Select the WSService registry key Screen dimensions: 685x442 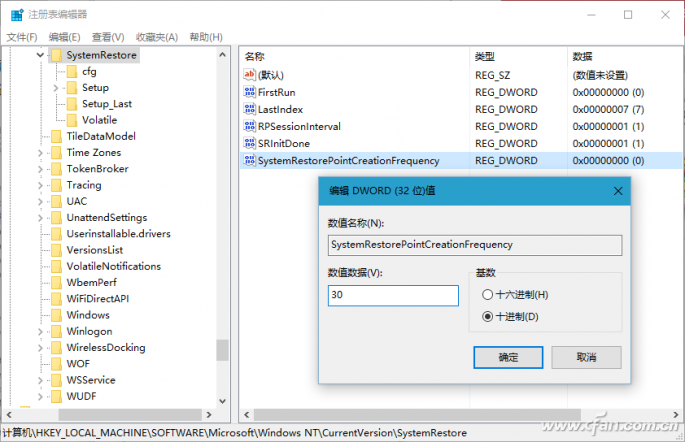tap(91, 380)
